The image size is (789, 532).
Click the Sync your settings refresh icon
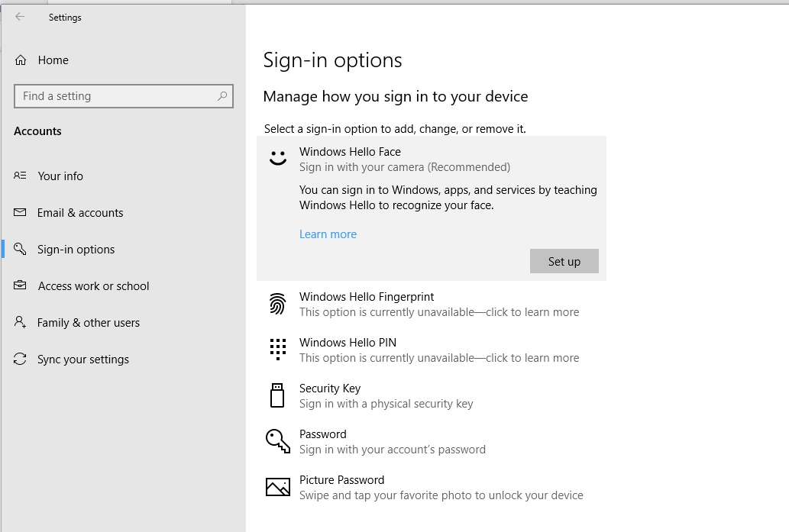21,359
